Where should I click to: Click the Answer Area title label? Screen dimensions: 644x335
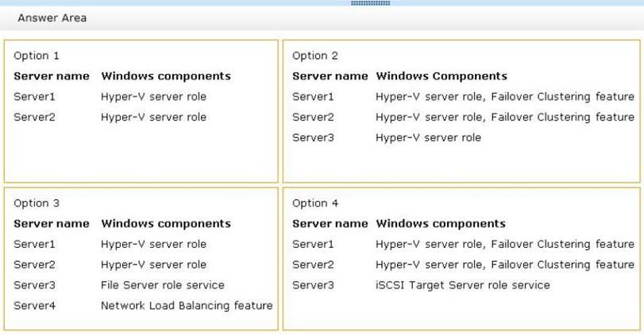point(52,17)
